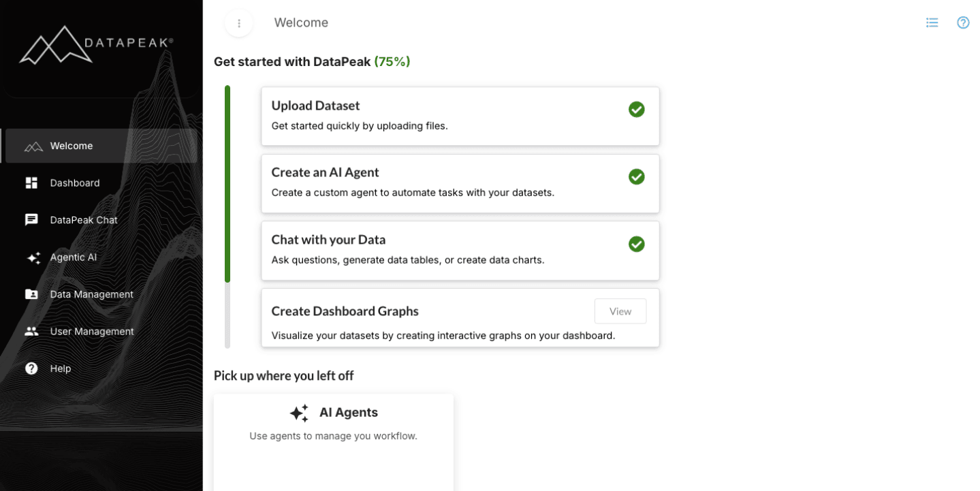Click the completed checkmark on Chat with your Data
The width and height of the screenshot is (980, 491).
click(636, 244)
